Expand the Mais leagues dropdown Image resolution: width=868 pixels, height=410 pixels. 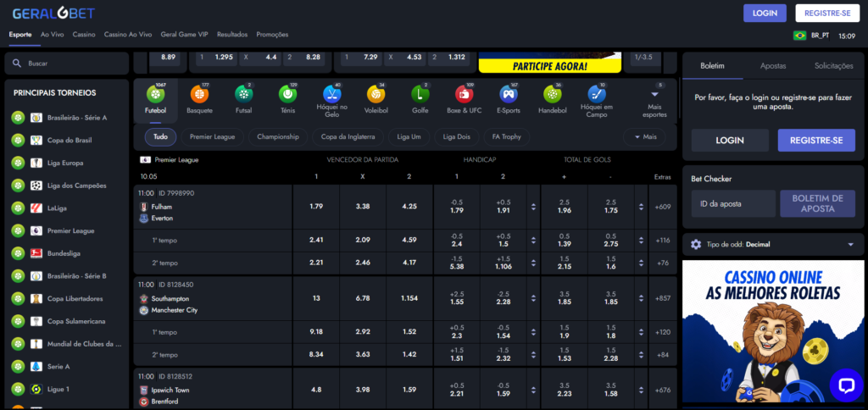click(644, 136)
